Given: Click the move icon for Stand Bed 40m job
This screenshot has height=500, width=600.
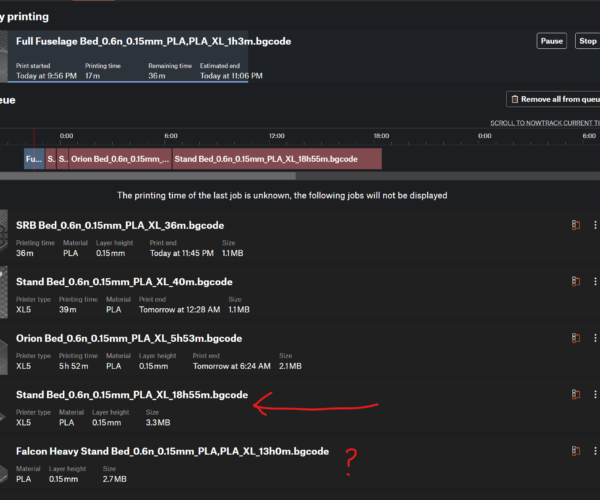Looking at the screenshot, I should pos(576,282).
